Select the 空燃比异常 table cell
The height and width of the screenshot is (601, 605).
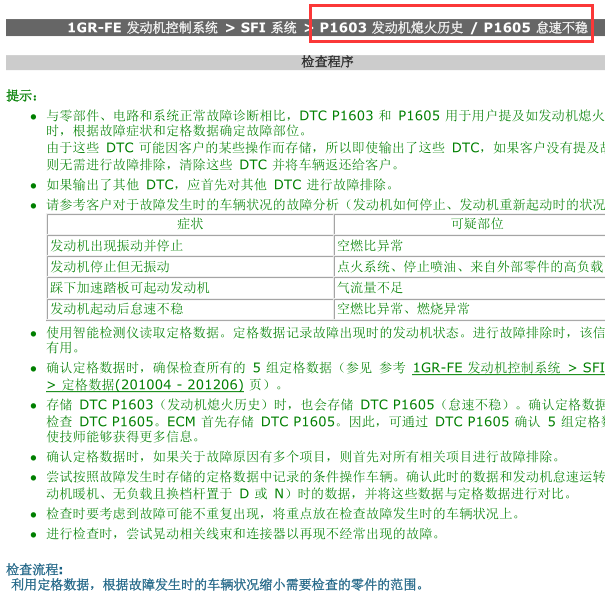[470, 245]
